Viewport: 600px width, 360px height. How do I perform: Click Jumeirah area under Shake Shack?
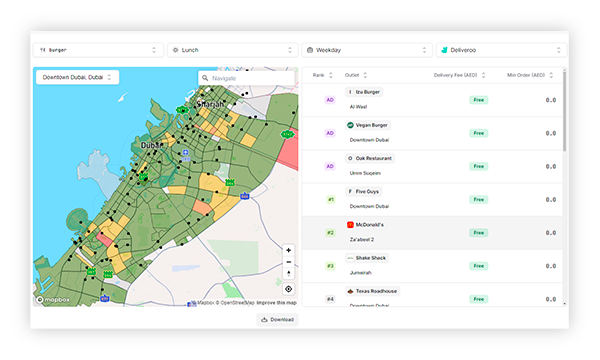point(360,273)
